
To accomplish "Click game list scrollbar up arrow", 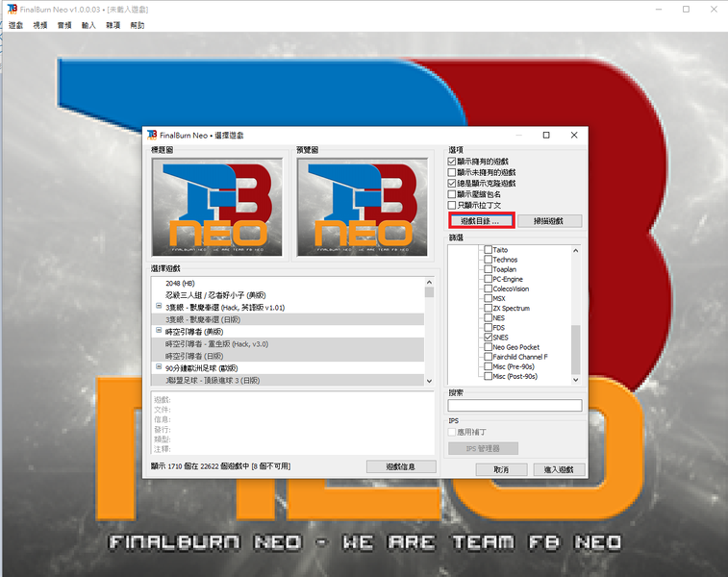I will 430,282.
